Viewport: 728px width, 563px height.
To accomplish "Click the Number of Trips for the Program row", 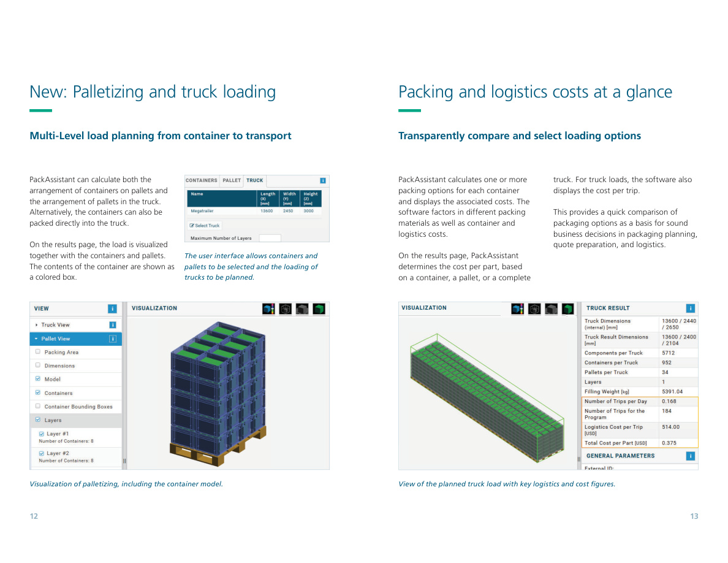I will [x=640, y=414].
